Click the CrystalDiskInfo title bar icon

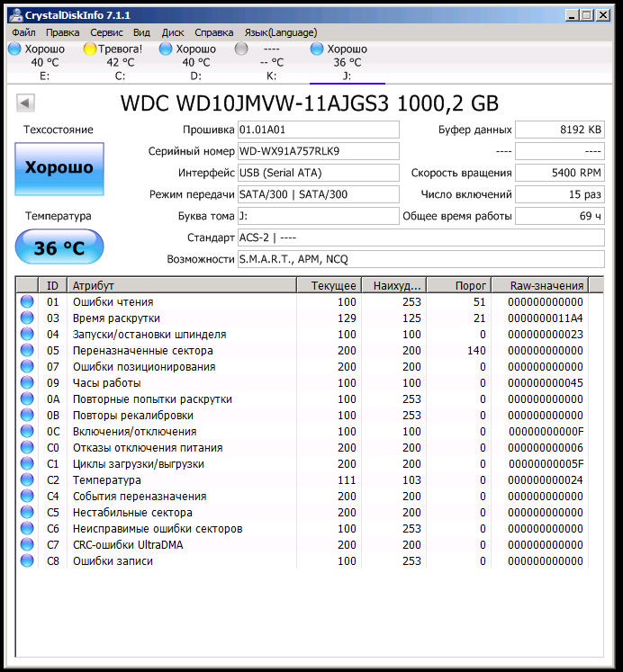pos(16,15)
